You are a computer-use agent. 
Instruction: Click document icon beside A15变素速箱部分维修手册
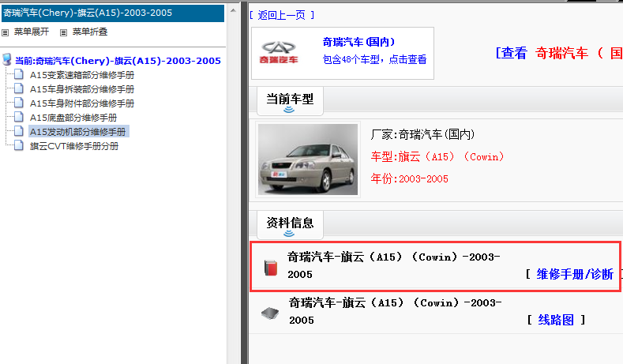click(x=19, y=74)
